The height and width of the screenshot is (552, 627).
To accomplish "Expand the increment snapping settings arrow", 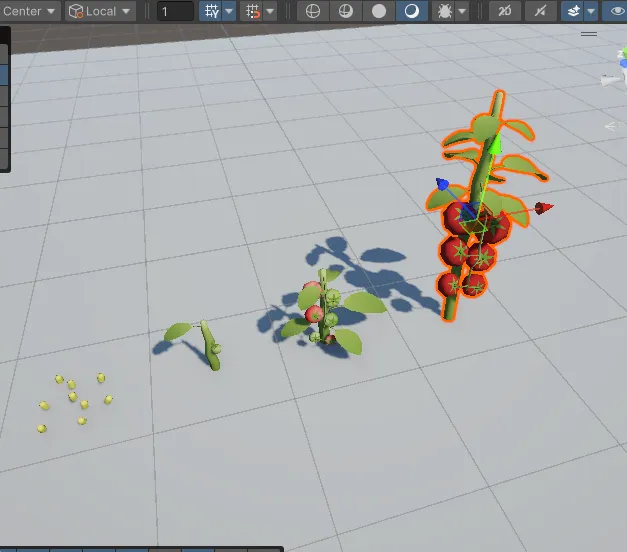I will 270,11.
